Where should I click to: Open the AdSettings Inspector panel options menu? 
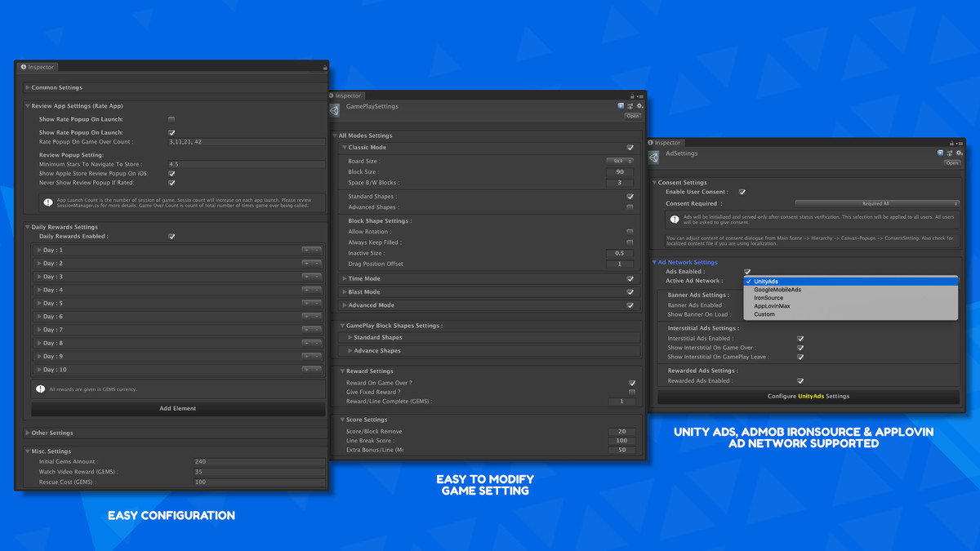pos(960,143)
